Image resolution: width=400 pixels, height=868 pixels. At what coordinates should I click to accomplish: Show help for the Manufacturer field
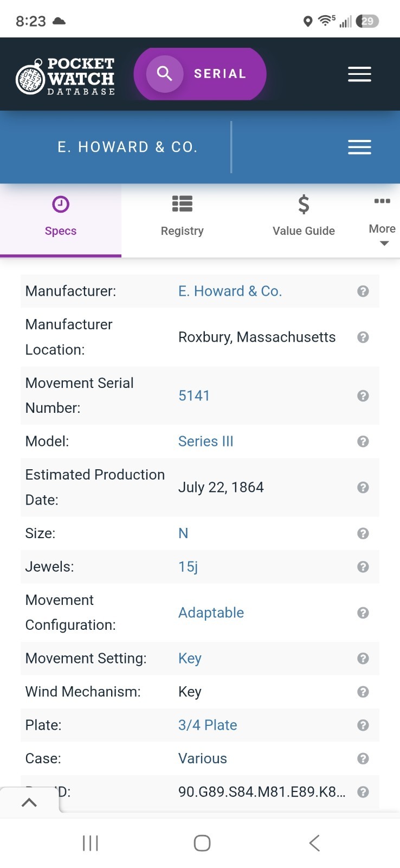click(x=363, y=291)
